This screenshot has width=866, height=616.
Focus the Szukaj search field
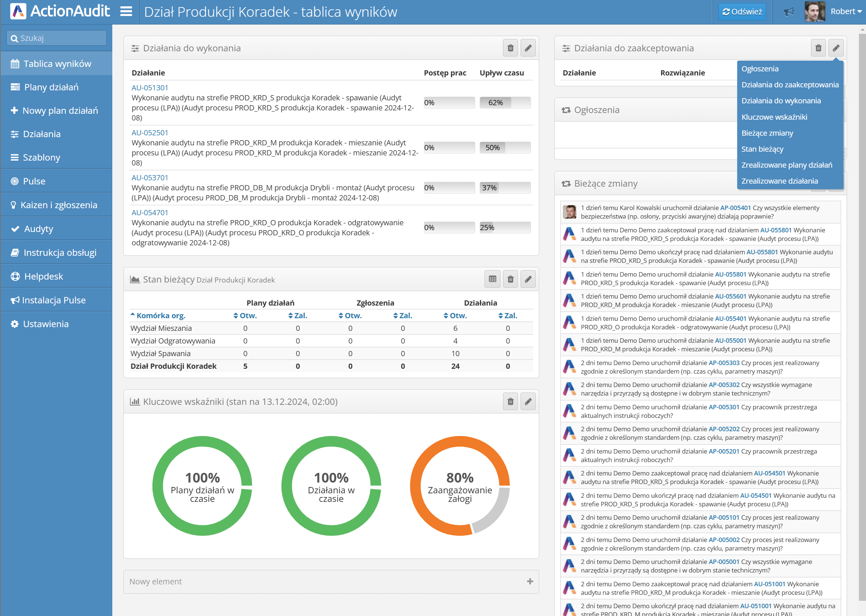pyautogui.click(x=57, y=38)
